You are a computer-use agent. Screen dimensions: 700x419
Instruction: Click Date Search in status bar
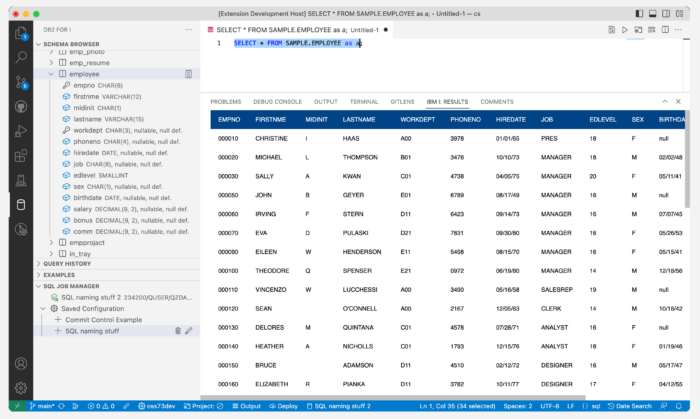coord(629,406)
